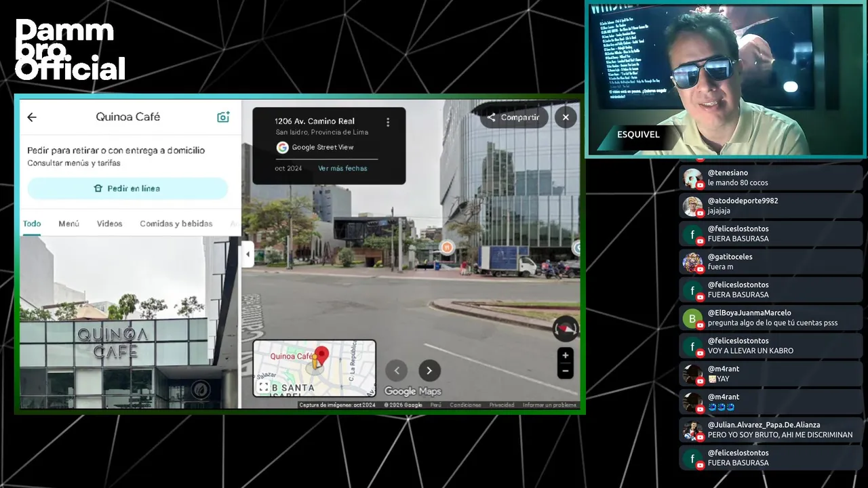Click @gatitoceles avatar in chat
868x488 pixels.
(x=692, y=262)
